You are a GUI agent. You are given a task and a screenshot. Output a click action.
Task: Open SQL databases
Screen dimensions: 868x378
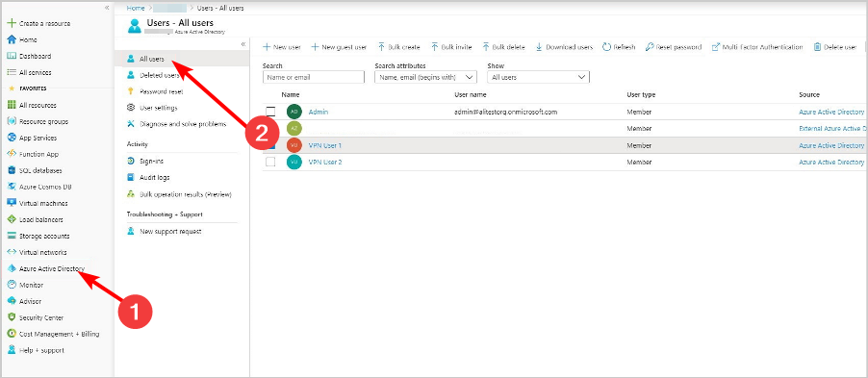[40, 170]
